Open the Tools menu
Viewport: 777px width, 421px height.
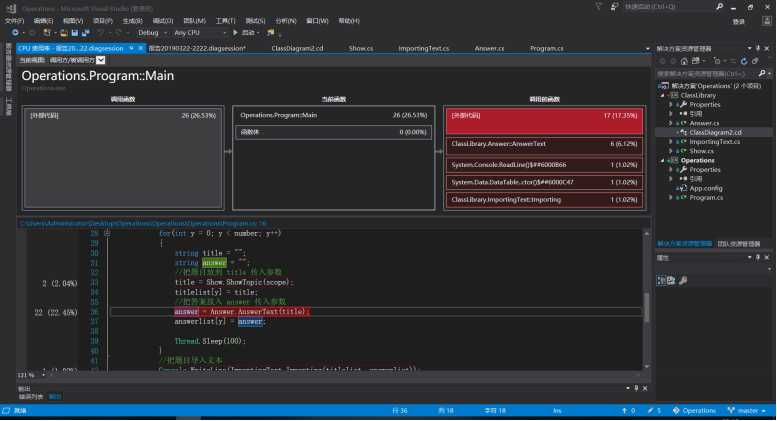(x=225, y=21)
